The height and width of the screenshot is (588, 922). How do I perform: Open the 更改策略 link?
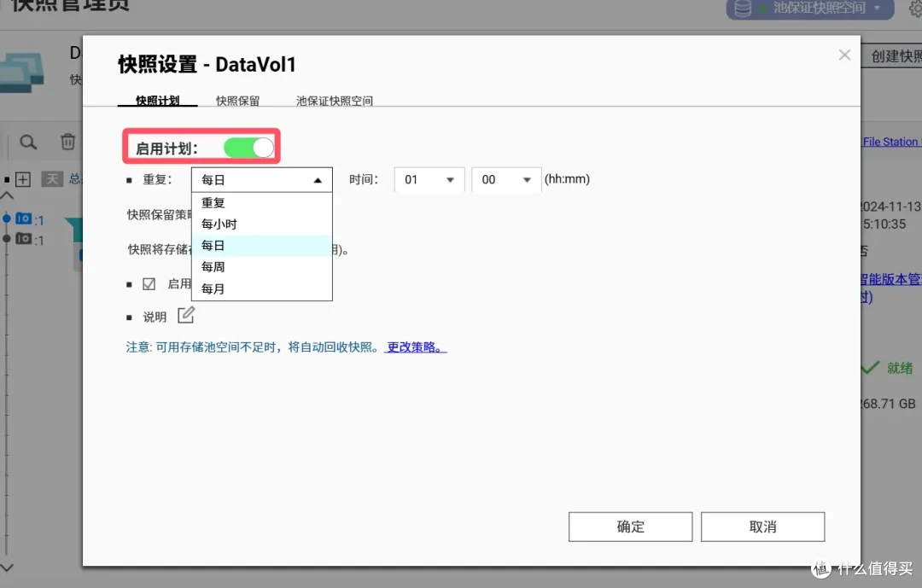(415, 347)
